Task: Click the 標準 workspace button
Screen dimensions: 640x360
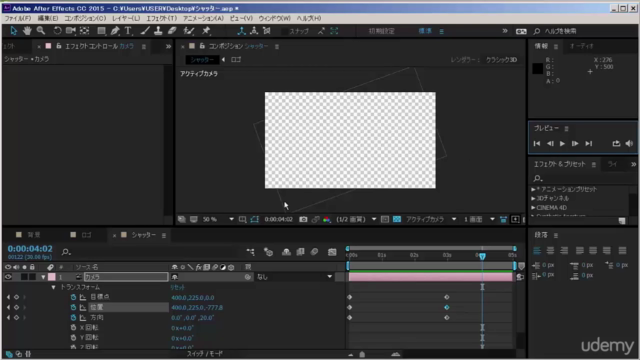Action: (425, 31)
